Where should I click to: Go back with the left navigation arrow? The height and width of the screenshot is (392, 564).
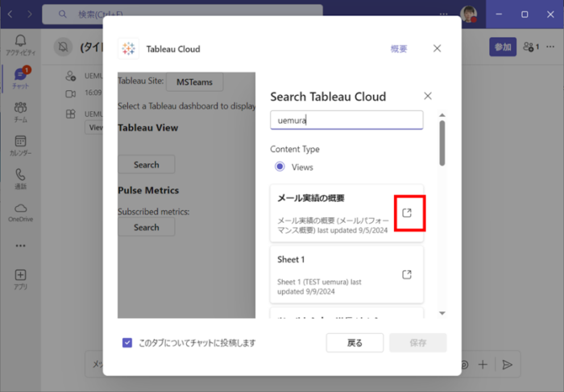pos(10,14)
